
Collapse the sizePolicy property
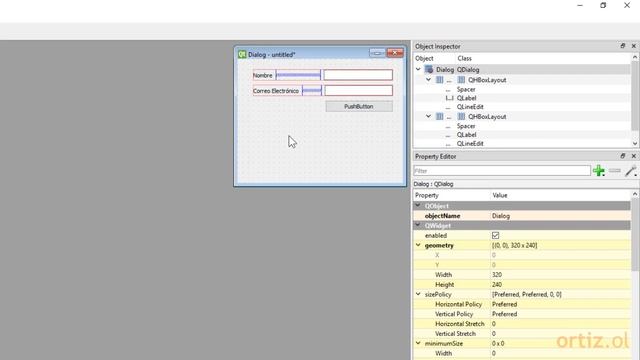(x=418, y=294)
